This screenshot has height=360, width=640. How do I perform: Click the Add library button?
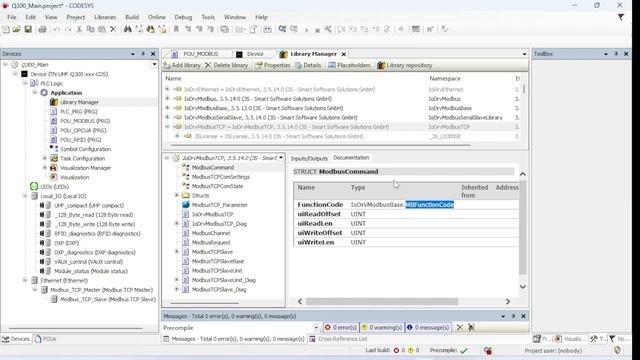pyautogui.click(x=182, y=65)
